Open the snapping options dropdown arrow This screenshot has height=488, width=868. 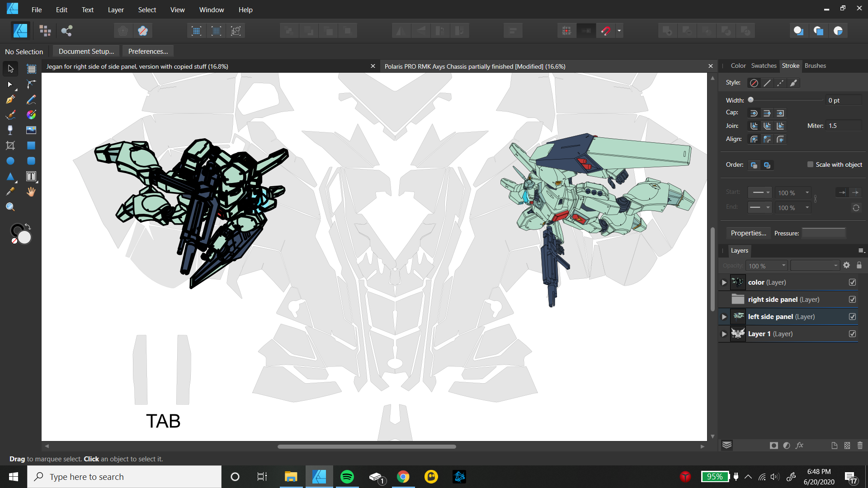click(619, 31)
